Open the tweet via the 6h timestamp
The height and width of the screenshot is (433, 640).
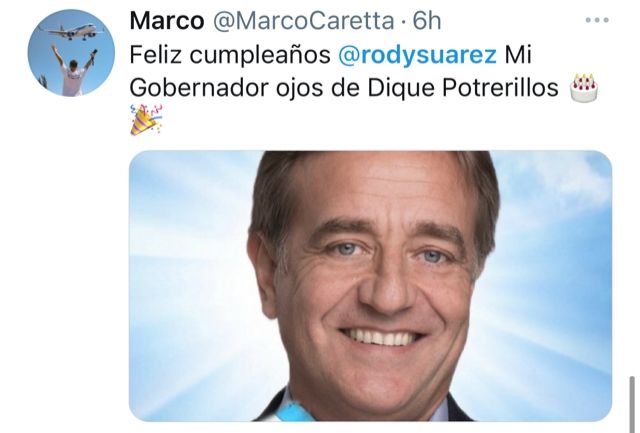[427, 21]
